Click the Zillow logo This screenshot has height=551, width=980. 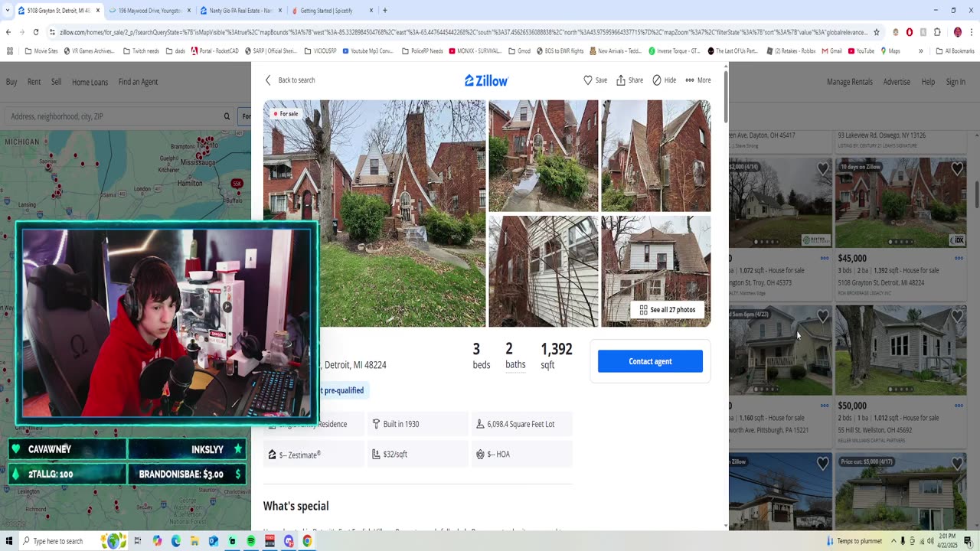click(486, 80)
